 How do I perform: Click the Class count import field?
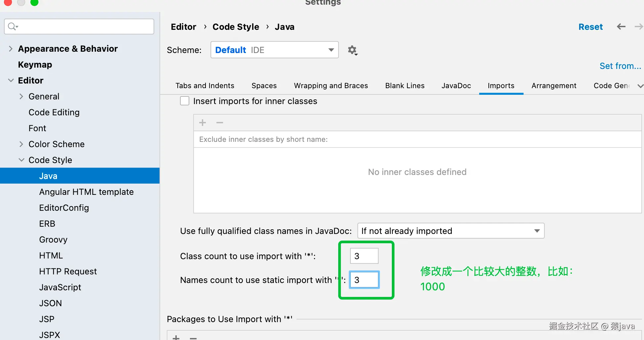[x=364, y=256]
